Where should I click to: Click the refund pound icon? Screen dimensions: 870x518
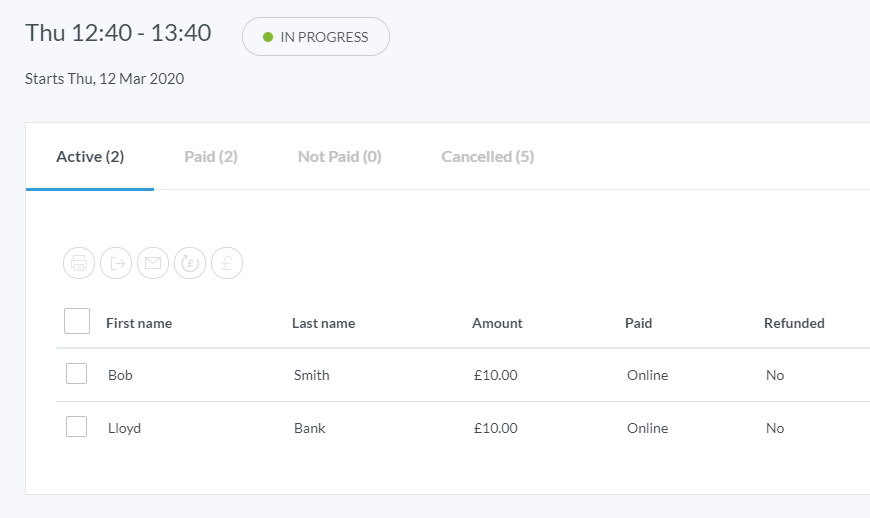[x=190, y=264]
